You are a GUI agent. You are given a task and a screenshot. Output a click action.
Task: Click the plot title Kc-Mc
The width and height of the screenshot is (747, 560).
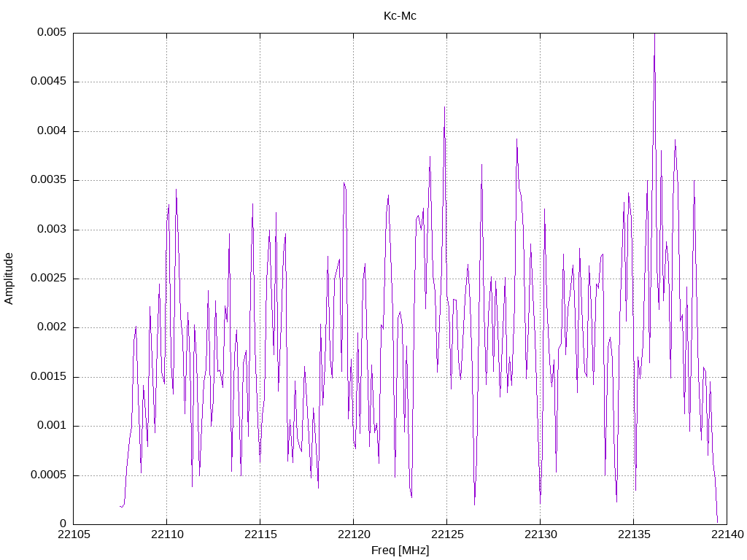[x=400, y=16]
